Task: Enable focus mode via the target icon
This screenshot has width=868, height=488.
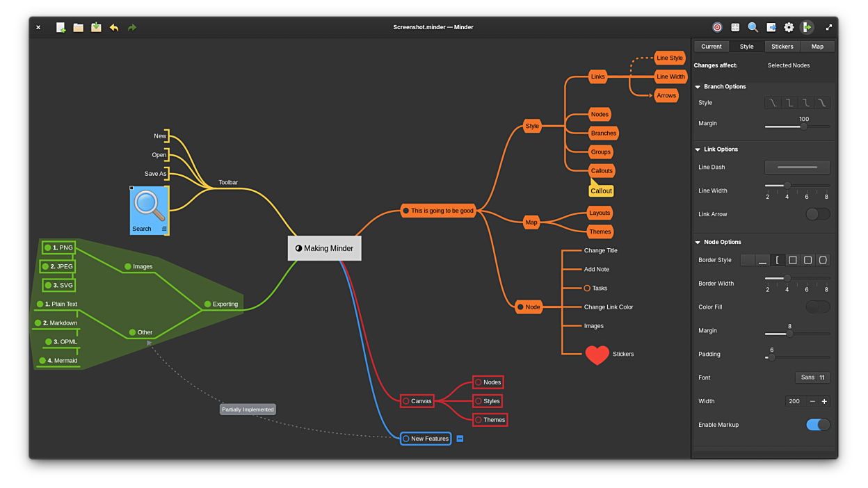Action: coord(717,28)
